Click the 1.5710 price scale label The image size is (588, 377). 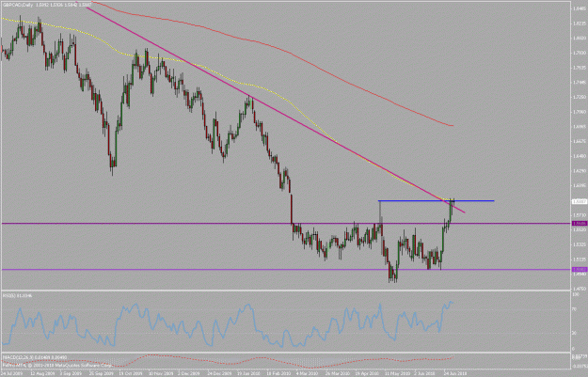pyautogui.click(x=580, y=214)
